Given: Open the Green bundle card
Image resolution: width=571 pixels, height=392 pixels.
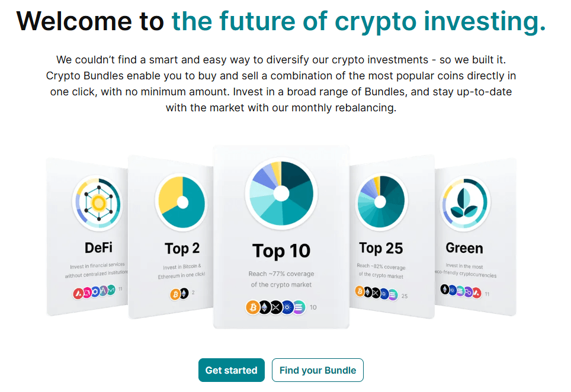Looking at the screenshot, I should coord(474,237).
